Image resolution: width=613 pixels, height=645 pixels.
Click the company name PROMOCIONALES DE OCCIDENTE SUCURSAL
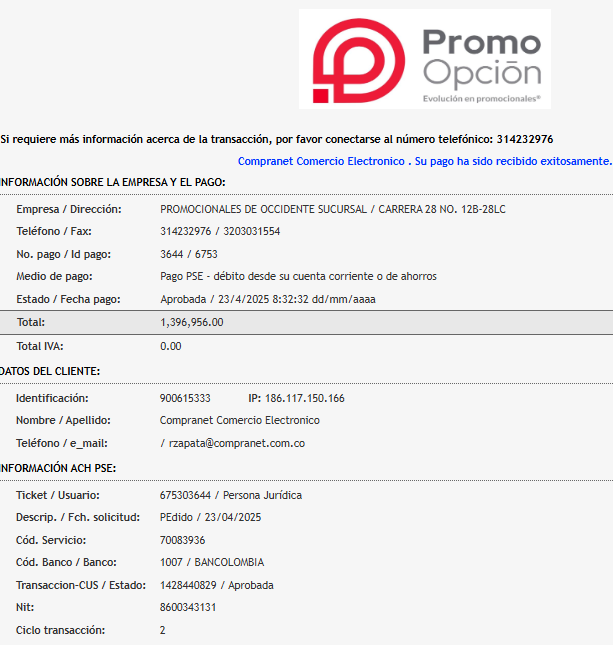[263, 209]
